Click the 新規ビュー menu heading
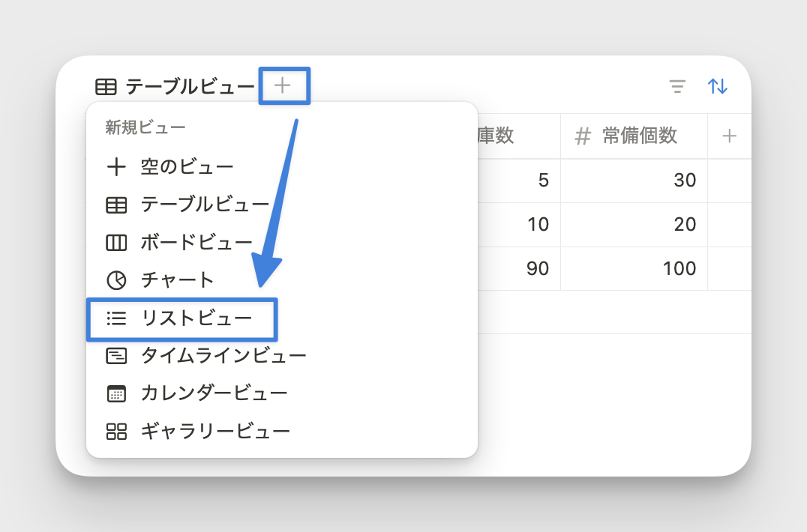807x532 pixels. point(145,127)
